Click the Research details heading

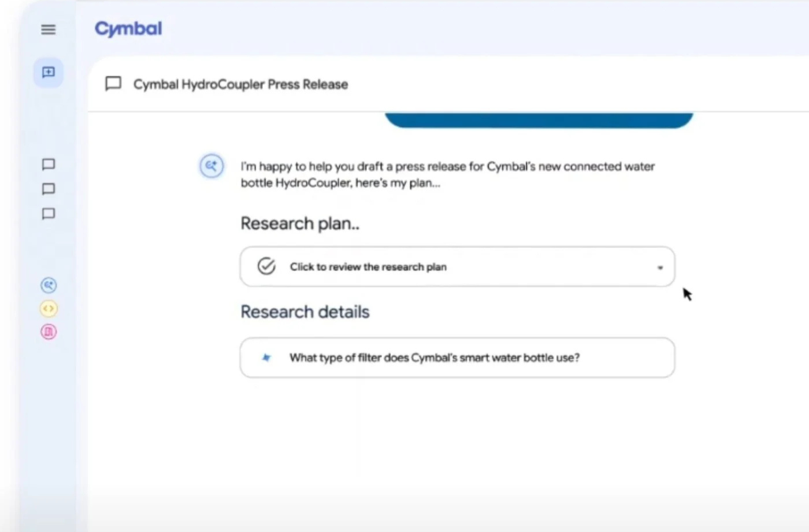click(305, 312)
